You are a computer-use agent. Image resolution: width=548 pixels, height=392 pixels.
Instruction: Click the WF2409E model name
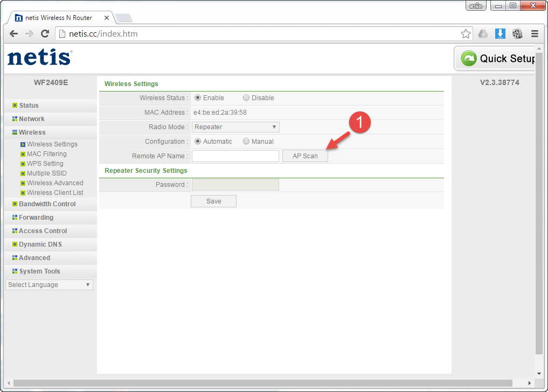[51, 83]
